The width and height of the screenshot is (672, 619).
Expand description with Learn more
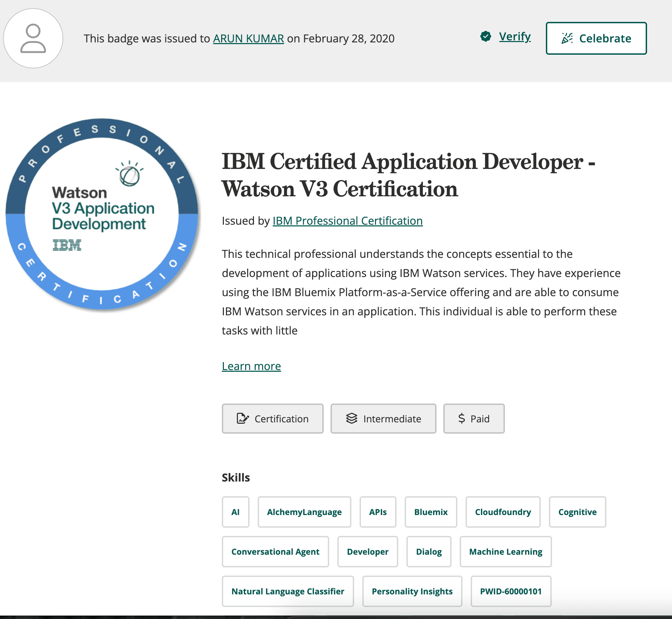click(251, 366)
